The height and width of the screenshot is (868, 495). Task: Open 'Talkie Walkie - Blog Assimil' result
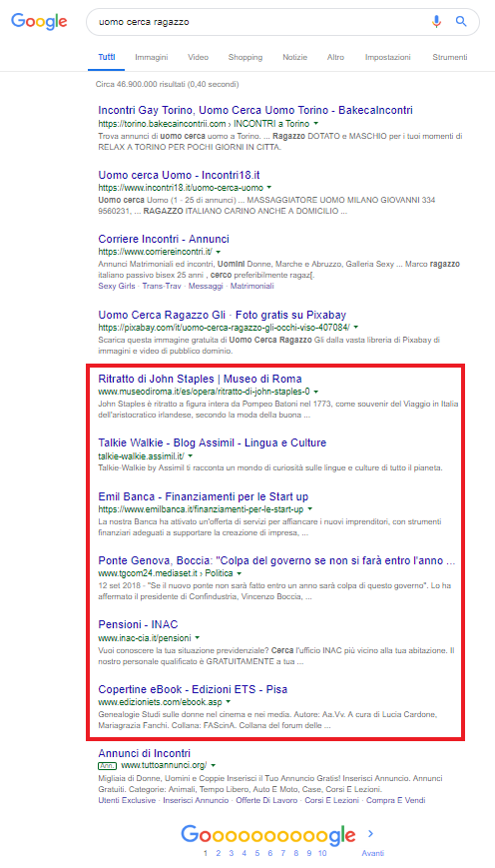click(x=212, y=442)
